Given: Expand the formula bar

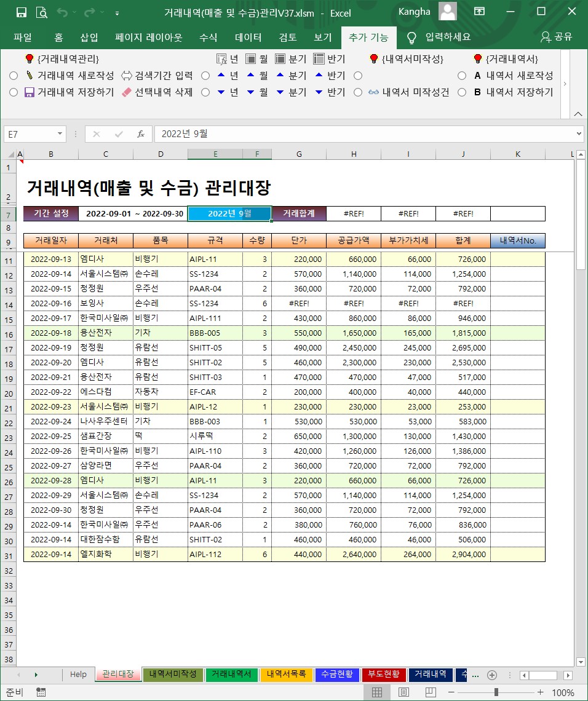Looking at the screenshot, I should click(x=579, y=133).
